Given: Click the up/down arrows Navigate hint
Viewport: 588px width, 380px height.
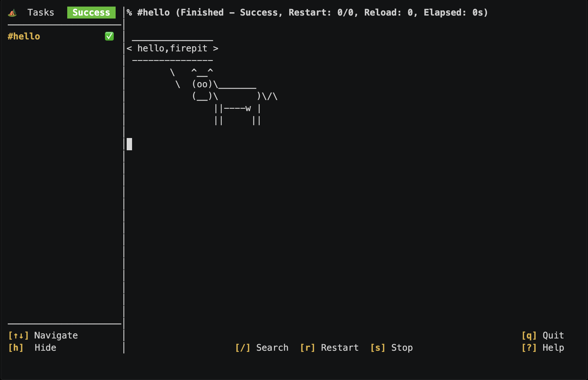Looking at the screenshot, I should pos(43,335).
